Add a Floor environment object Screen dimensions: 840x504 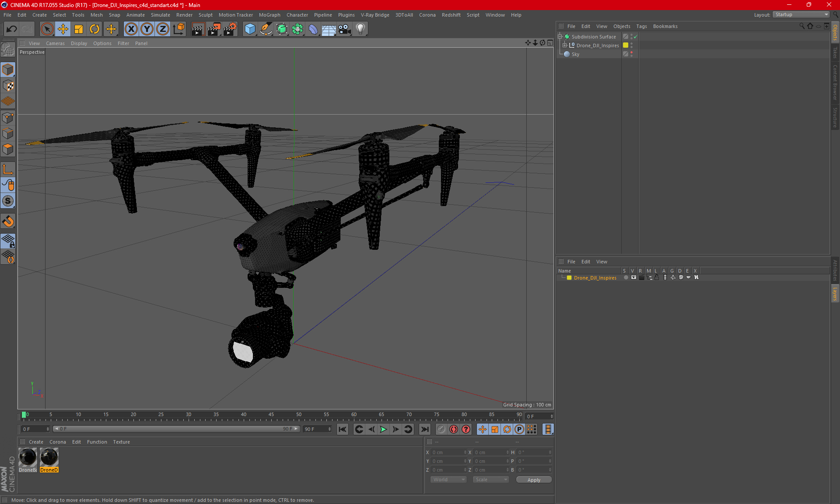coord(329,29)
